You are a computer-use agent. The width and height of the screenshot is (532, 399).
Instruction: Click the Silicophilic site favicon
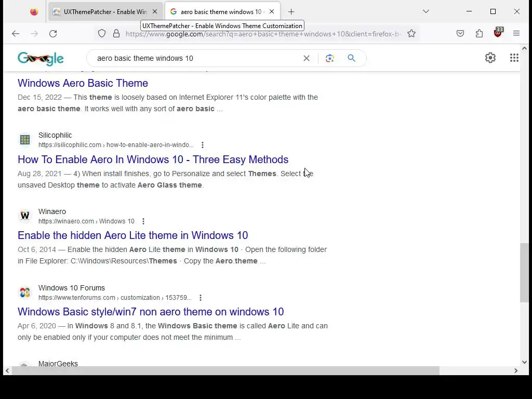pyautogui.click(x=25, y=139)
